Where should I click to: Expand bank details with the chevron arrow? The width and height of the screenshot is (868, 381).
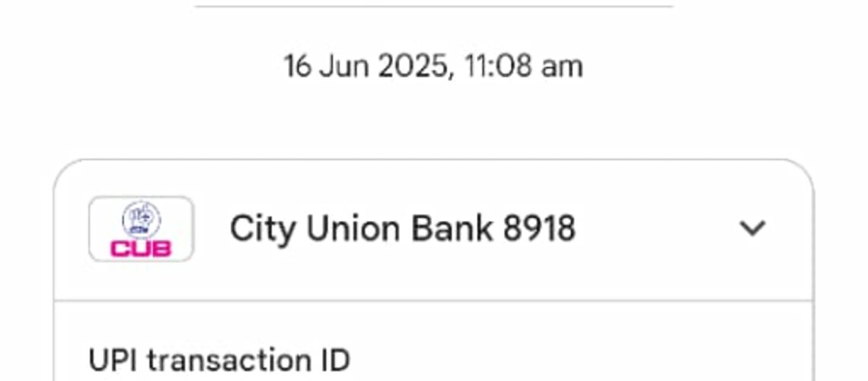[x=752, y=229]
